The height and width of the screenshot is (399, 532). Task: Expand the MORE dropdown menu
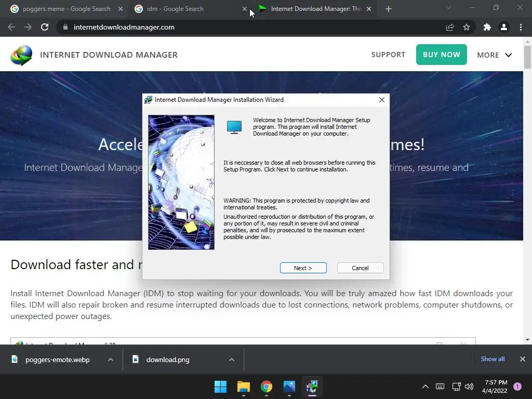[x=495, y=55]
